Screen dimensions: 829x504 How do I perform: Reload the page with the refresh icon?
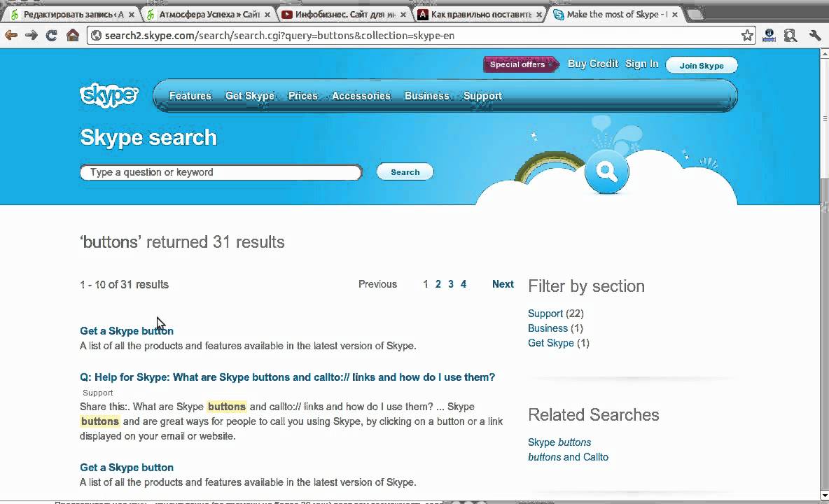(x=51, y=36)
